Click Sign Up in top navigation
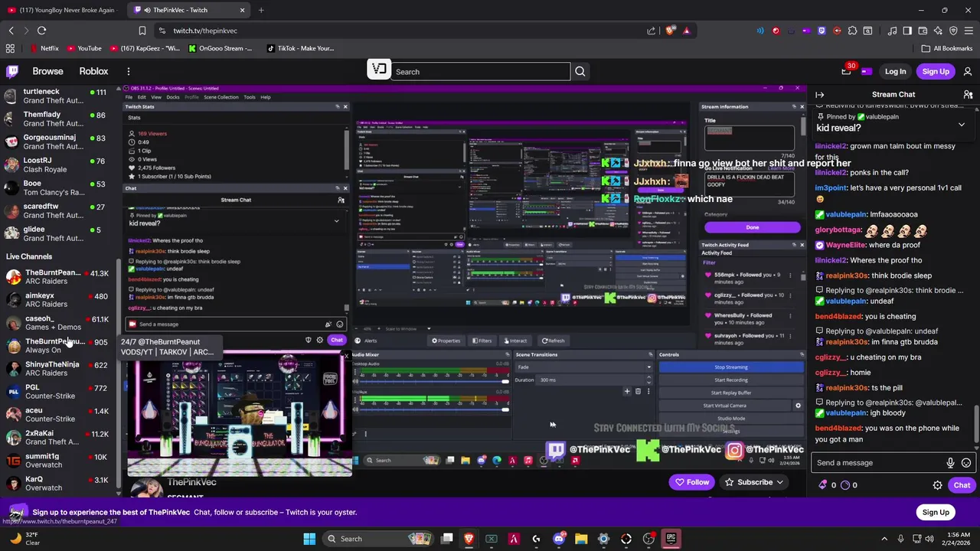Viewport: 980px width, 551px height. (x=936, y=71)
